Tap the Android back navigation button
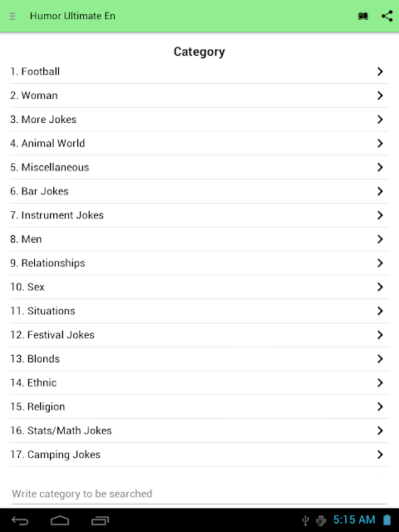The image size is (399, 532). pos(20,520)
